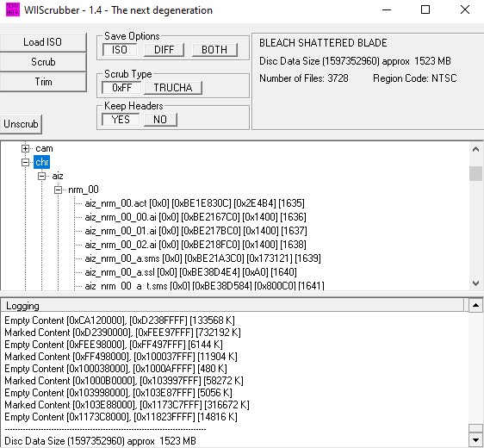Click Number of Files: 3728 text
The height and width of the screenshot is (448, 484).
[x=304, y=78]
